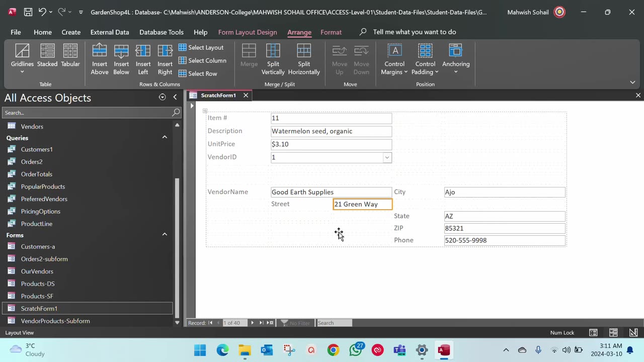Switch to Design View in status bar
This screenshot has height=362, width=644.
pyautogui.click(x=633, y=332)
